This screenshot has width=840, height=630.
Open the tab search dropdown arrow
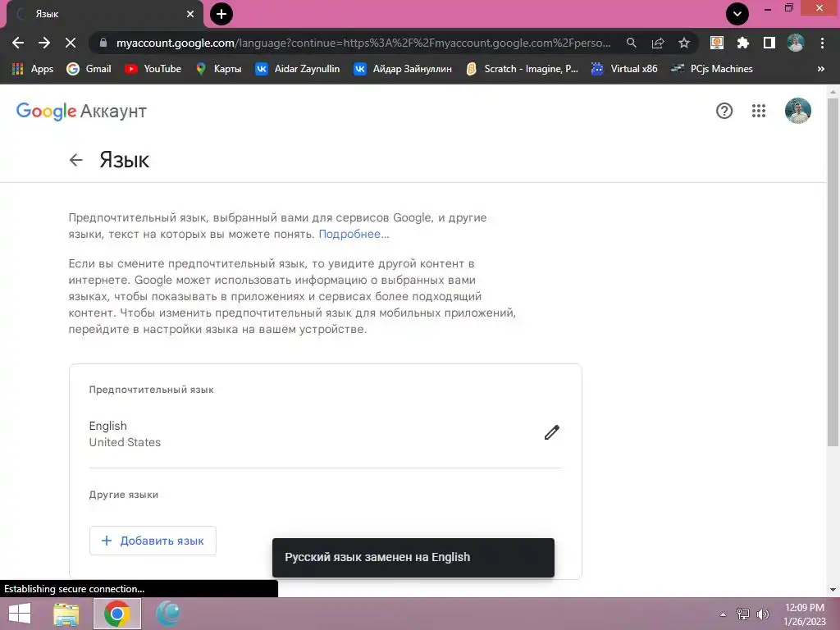point(737,14)
